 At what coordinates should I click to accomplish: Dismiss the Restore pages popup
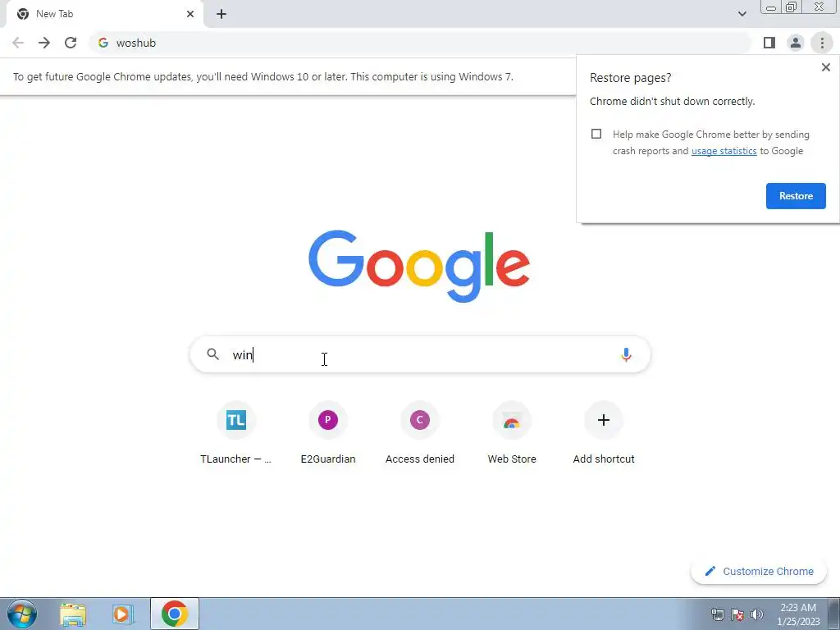(x=825, y=67)
